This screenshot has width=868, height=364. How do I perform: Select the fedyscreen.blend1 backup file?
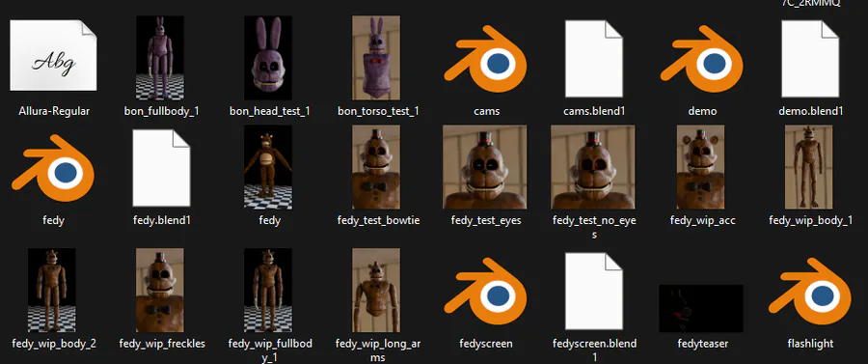[x=594, y=292]
